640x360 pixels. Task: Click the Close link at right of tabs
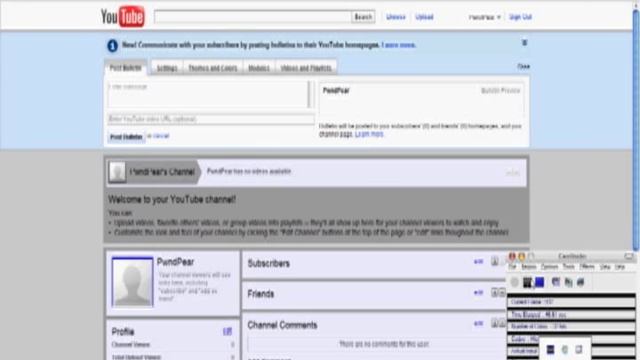[x=524, y=67]
